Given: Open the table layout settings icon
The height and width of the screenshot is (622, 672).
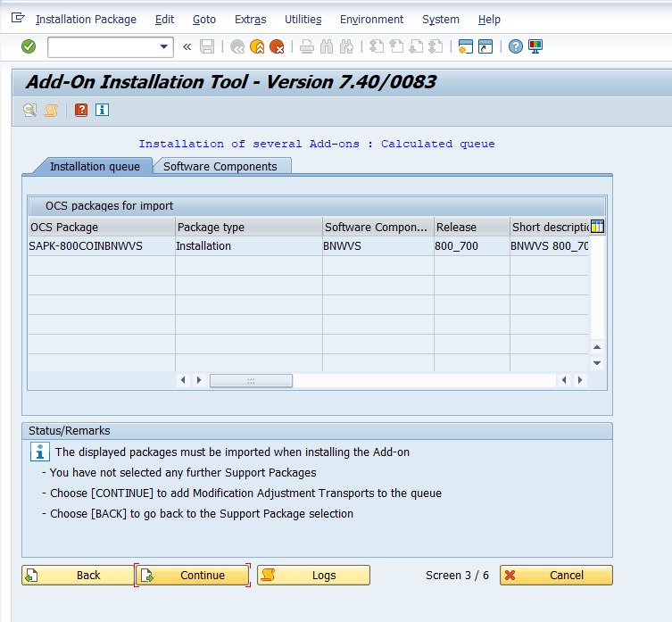Looking at the screenshot, I should (x=597, y=227).
